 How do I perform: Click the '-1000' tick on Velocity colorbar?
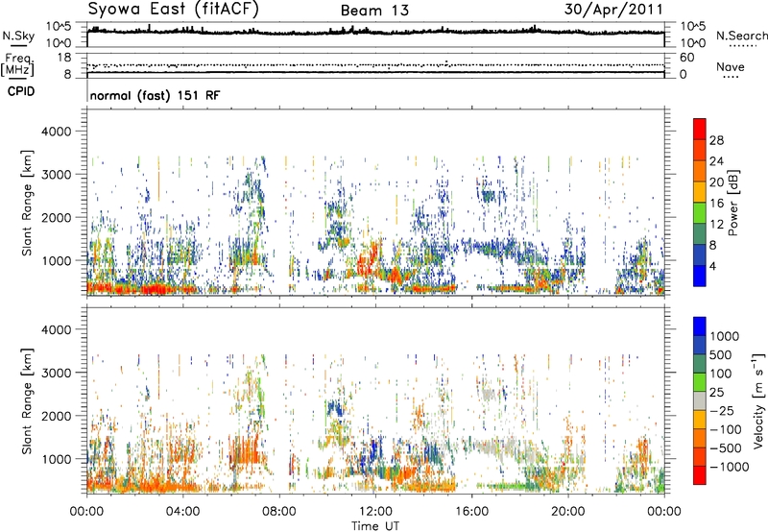click(730, 467)
